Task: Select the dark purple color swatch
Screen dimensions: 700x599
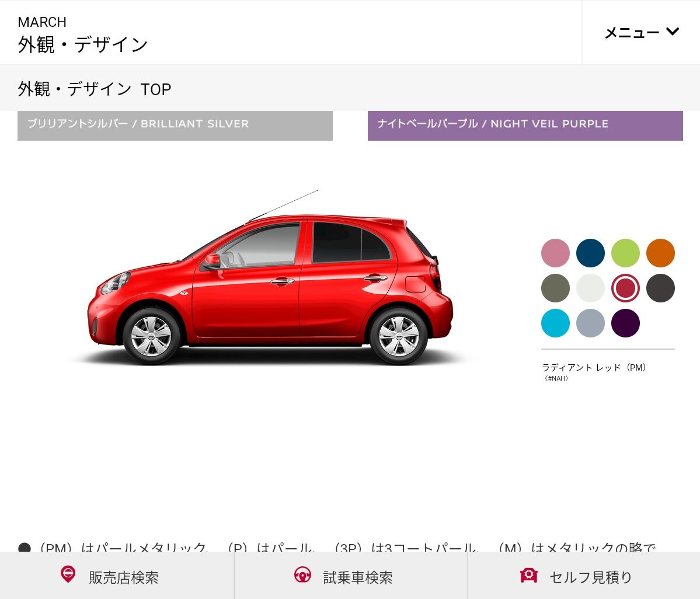Action: [x=625, y=323]
